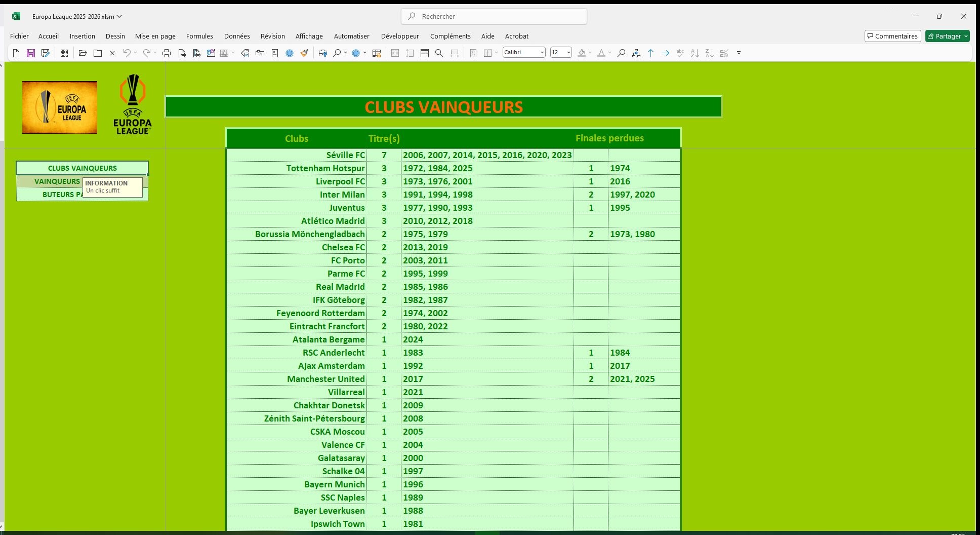Screen dimensions: 980x535
Task: Click the freeze panes rows icon
Action: click(425, 53)
